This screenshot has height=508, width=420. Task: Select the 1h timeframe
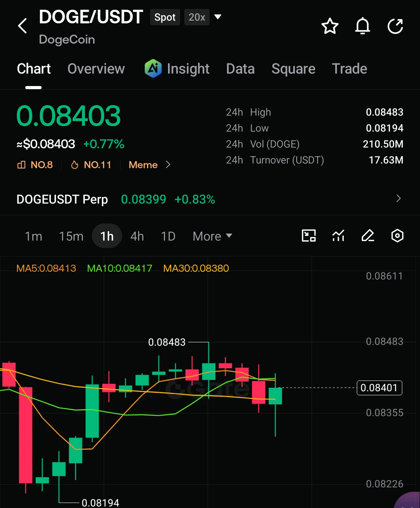coord(107,236)
